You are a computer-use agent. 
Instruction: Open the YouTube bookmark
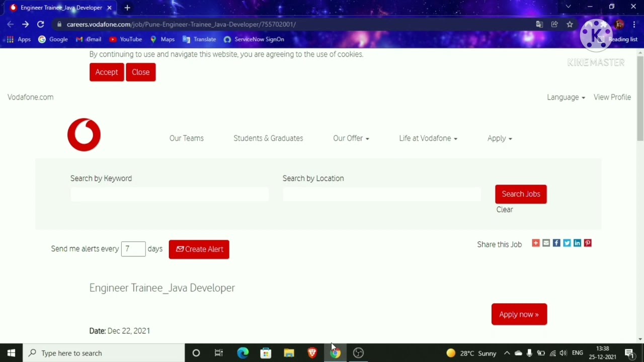pos(126,39)
